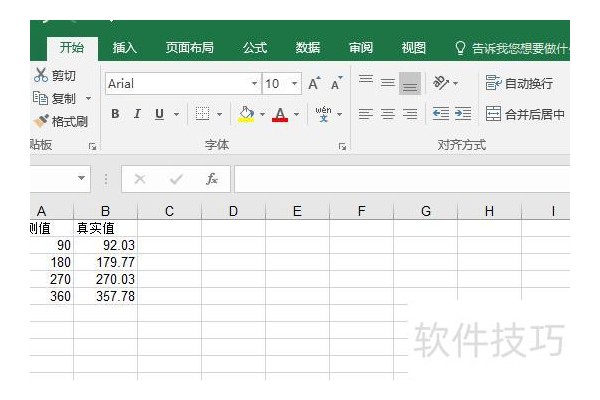Image resolution: width=600 pixels, height=400 pixels.
Task: Apply red font color A
Action: tap(280, 114)
